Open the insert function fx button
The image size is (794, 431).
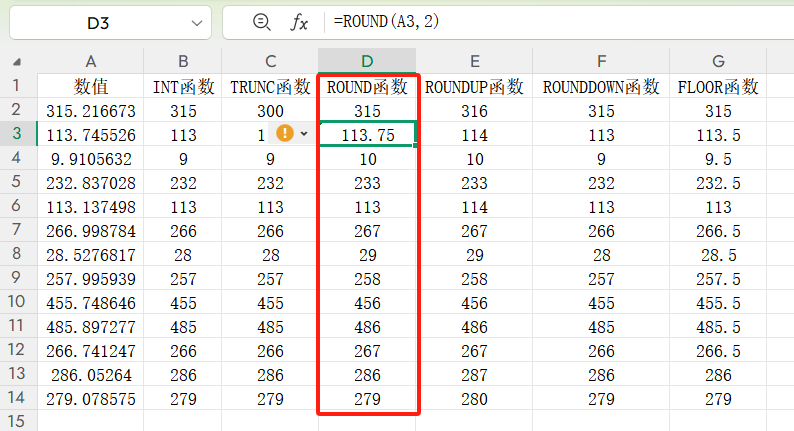(x=299, y=22)
